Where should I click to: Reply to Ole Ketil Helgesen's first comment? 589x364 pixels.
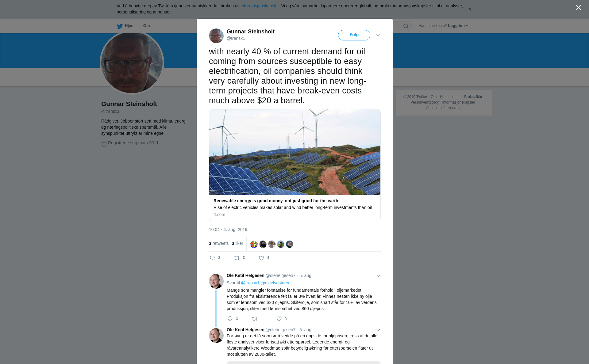point(230,319)
